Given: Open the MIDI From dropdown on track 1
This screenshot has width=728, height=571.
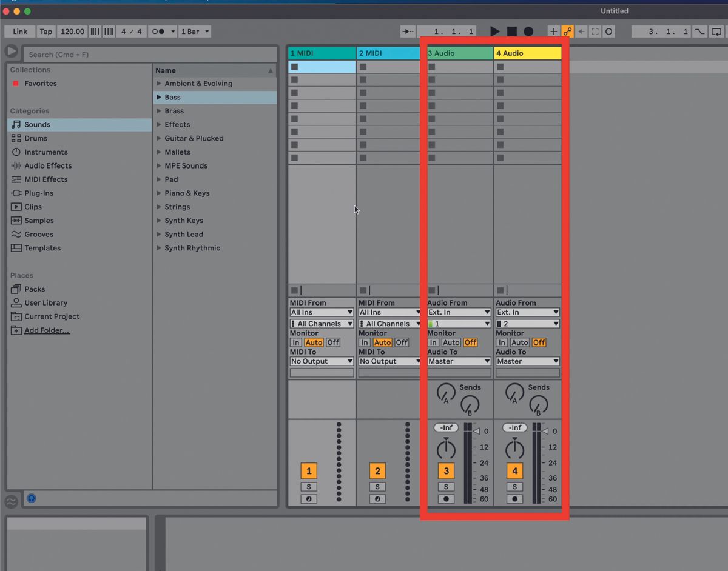Looking at the screenshot, I should click(321, 312).
